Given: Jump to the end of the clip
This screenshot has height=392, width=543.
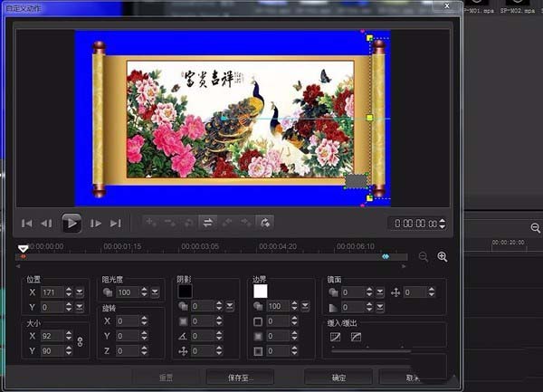Looking at the screenshot, I should pos(115,224).
